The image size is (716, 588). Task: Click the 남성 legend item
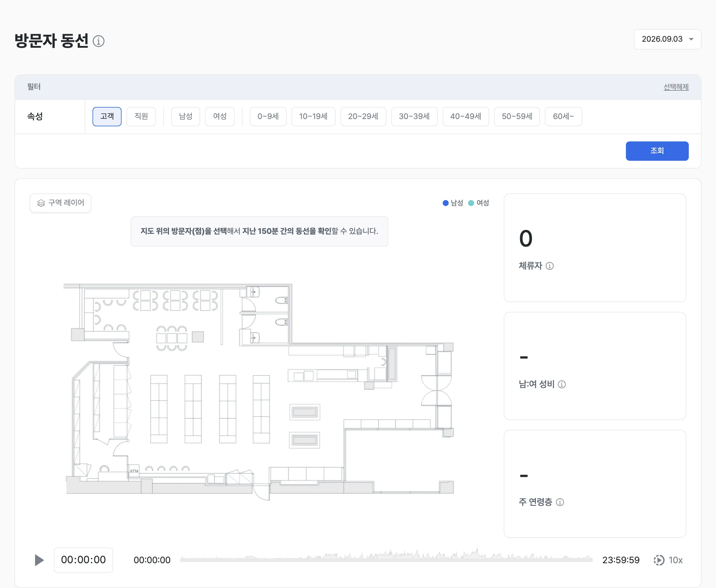(453, 203)
